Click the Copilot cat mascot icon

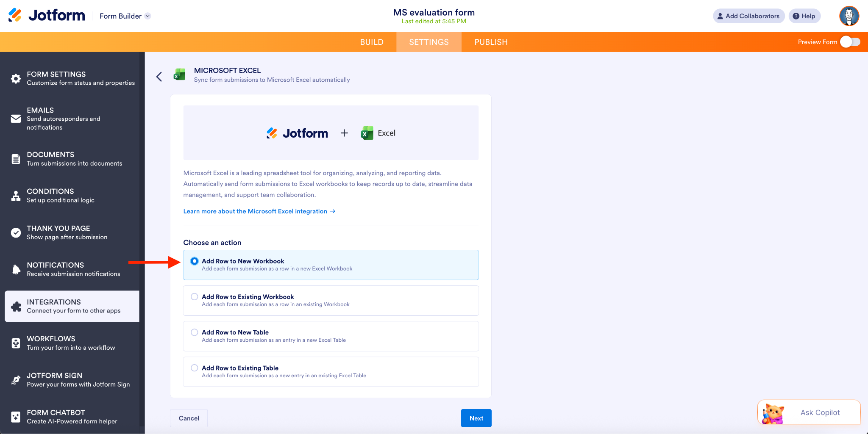pos(773,414)
